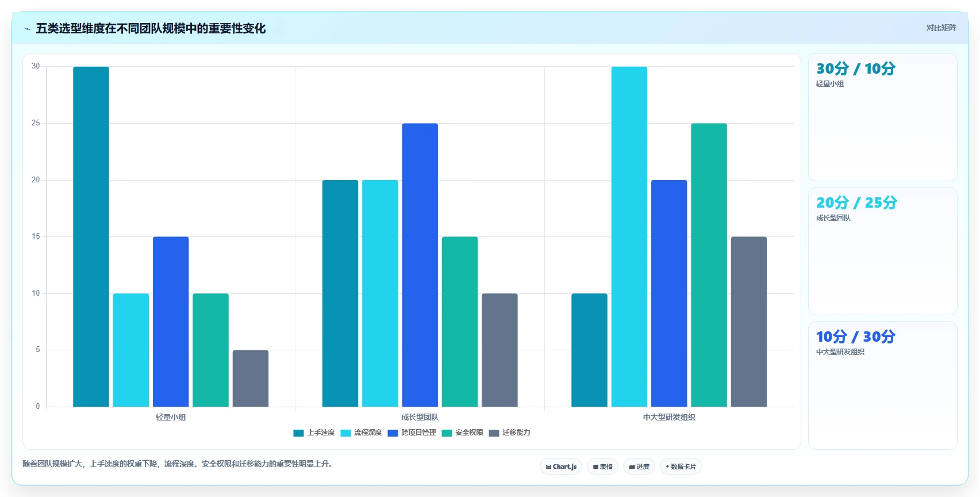Toggle the 流程深度 legend series
The height and width of the screenshot is (497, 980).
[361, 433]
